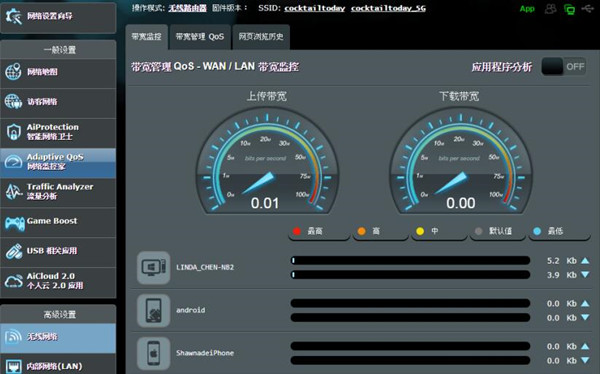Click android download arrow icon
Image resolution: width=600 pixels, height=374 pixels.
tap(585, 318)
